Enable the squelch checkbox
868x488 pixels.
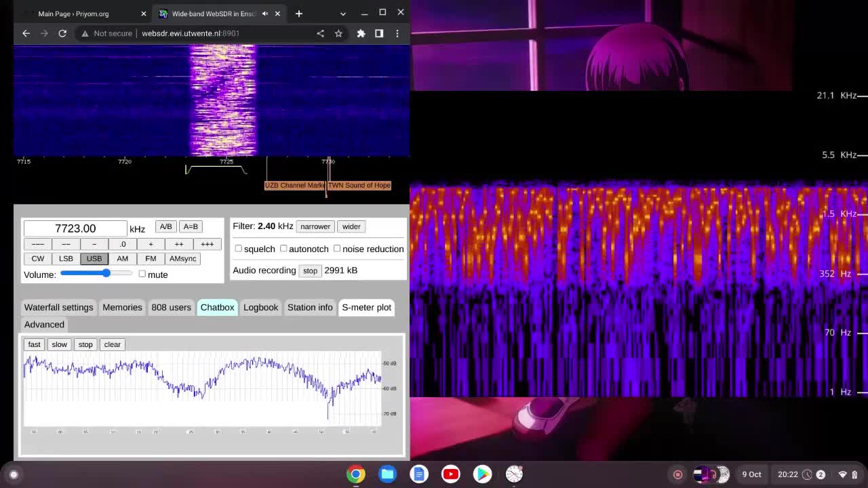(x=238, y=249)
